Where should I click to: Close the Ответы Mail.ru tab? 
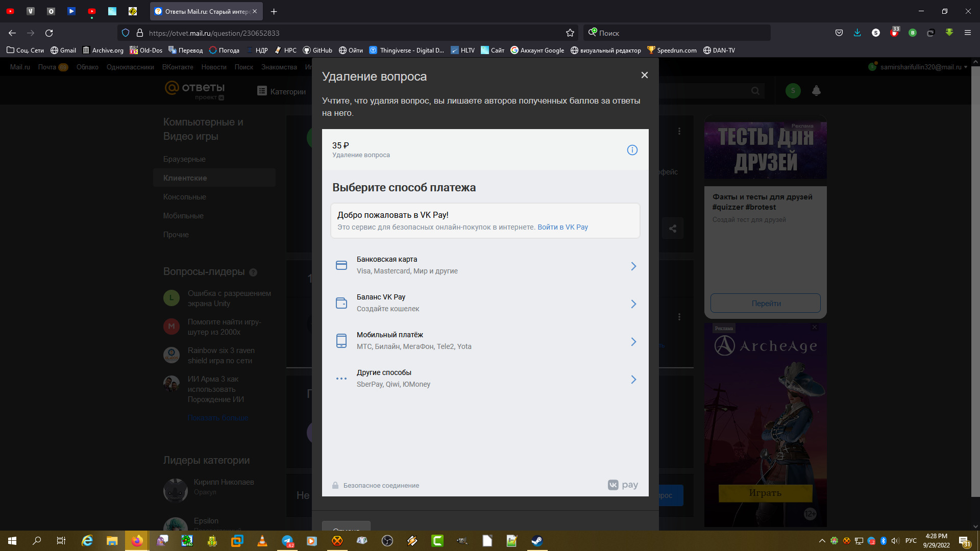coord(255,11)
